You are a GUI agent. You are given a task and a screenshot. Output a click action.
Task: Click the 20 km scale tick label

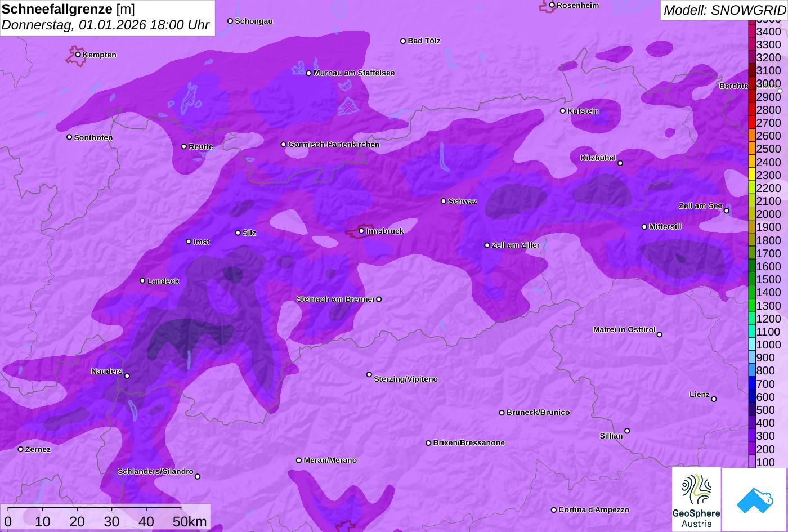[77, 521]
